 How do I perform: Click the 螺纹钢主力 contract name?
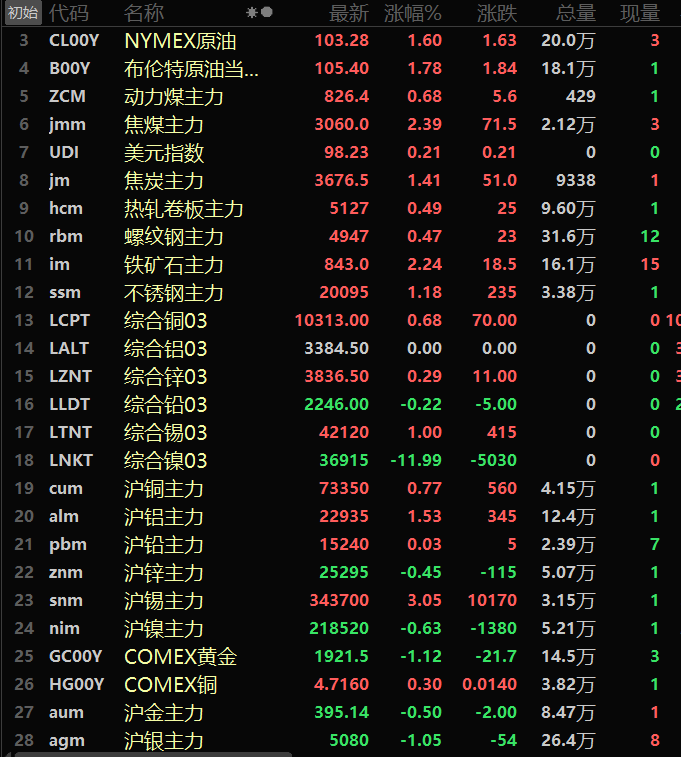(x=173, y=237)
